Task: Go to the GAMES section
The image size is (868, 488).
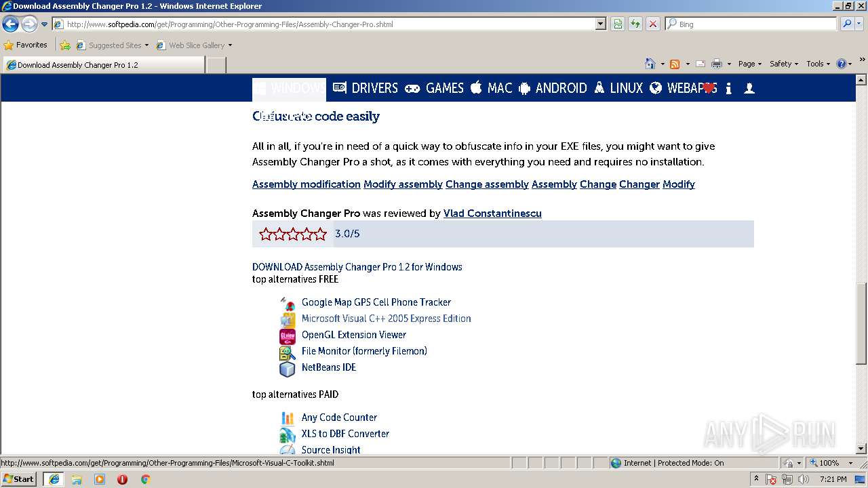Action: [435, 88]
